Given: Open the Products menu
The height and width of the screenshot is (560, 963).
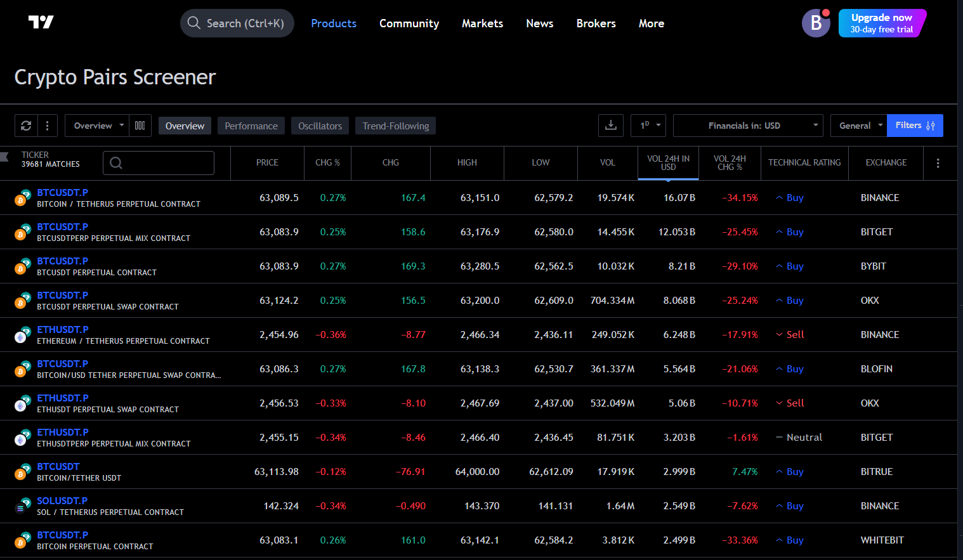Looking at the screenshot, I should pos(334,23).
